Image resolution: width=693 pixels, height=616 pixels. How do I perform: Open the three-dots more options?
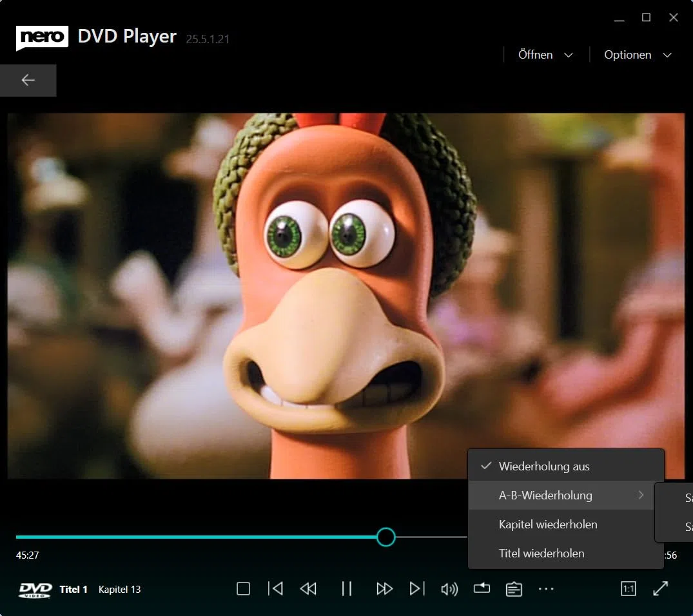(x=546, y=588)
